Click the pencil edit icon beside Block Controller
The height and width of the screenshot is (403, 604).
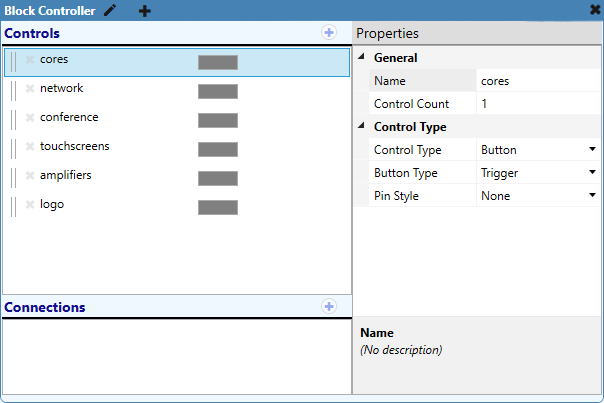(110, 11)
